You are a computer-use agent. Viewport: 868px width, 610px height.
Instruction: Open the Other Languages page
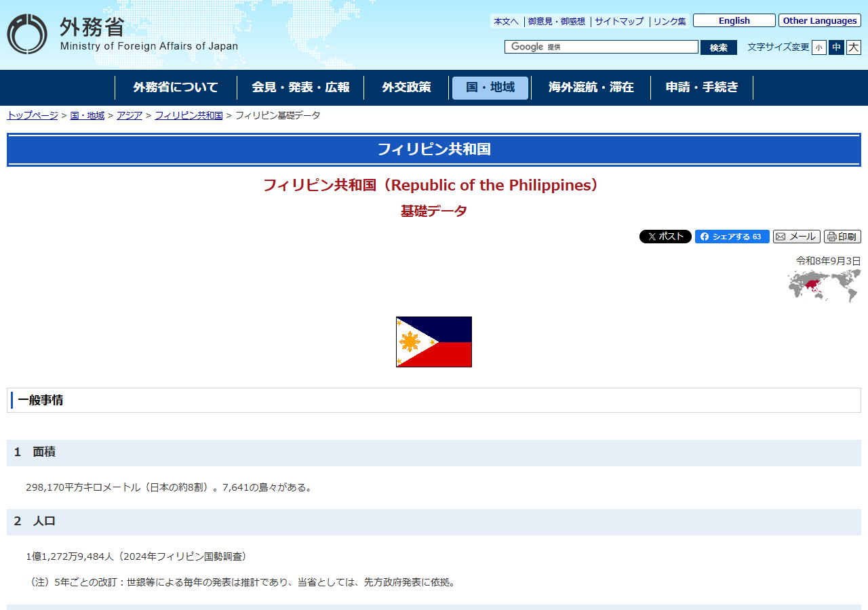pos(820,20)
